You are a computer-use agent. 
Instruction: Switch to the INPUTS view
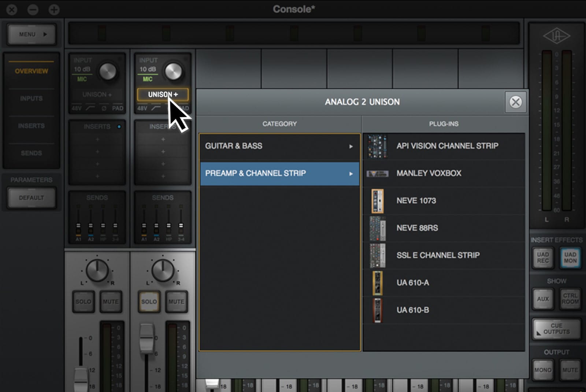click(x=31, y=98)
